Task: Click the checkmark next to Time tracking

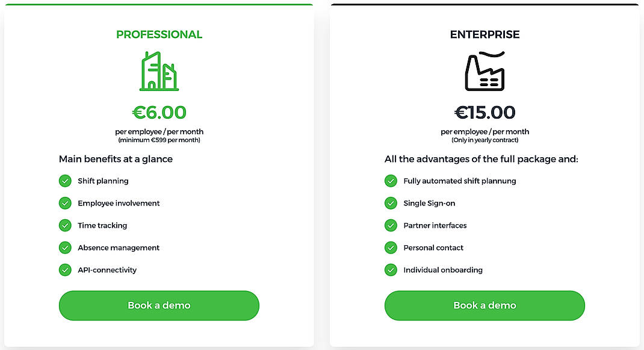Action: 65,225
